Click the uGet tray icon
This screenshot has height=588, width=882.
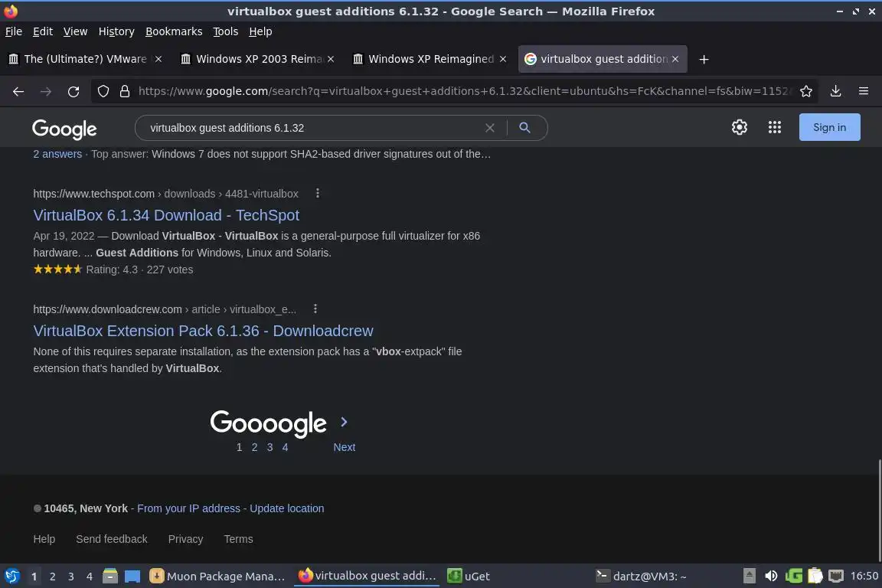[x=794, y=576]
